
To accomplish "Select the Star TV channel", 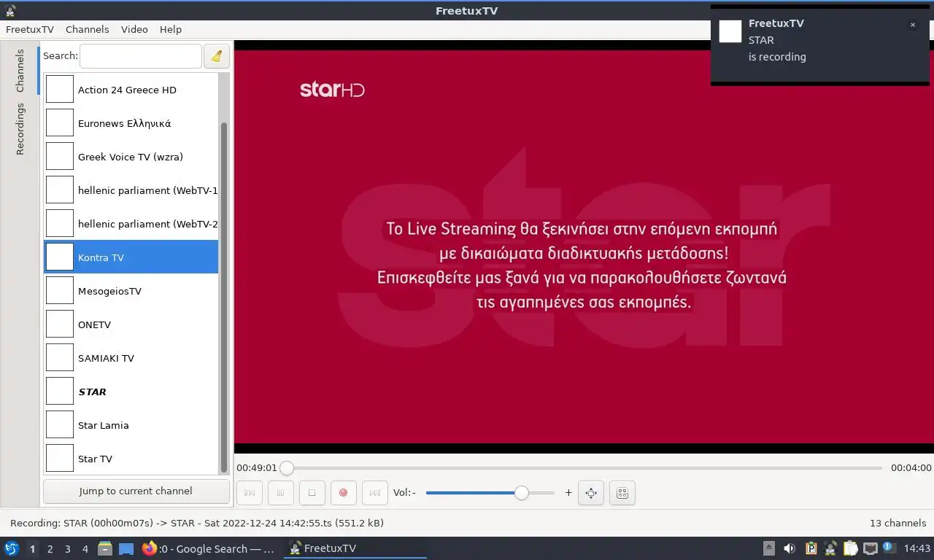I will (131, 459).
